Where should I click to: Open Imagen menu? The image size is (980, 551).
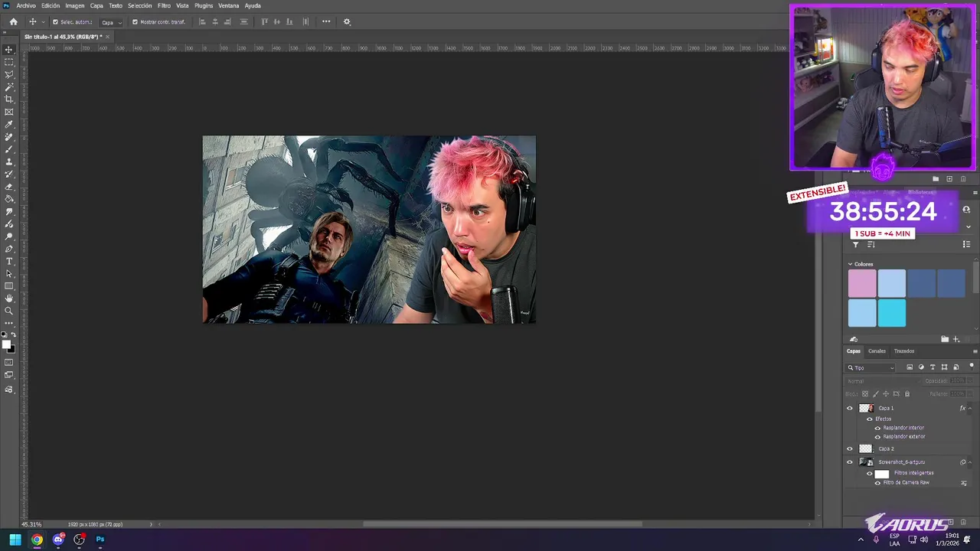click(75, 5)
